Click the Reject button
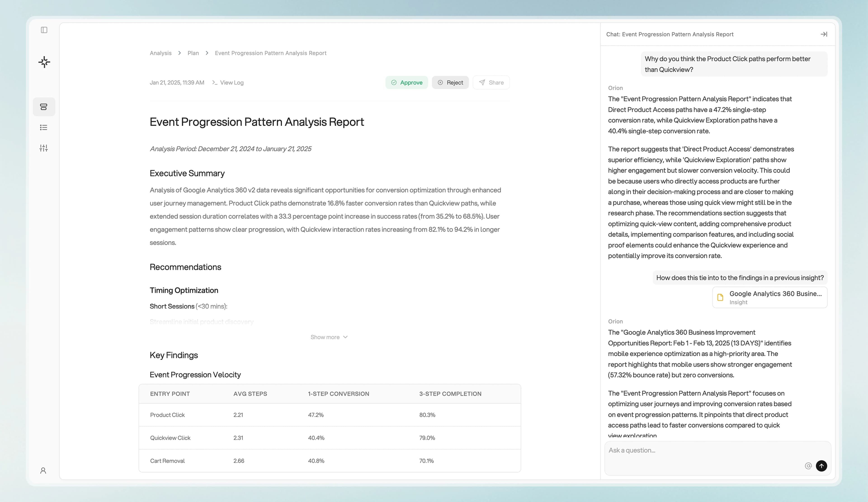Image resolution: width=868 pixels, height=502 pixels. pos(450,83)
